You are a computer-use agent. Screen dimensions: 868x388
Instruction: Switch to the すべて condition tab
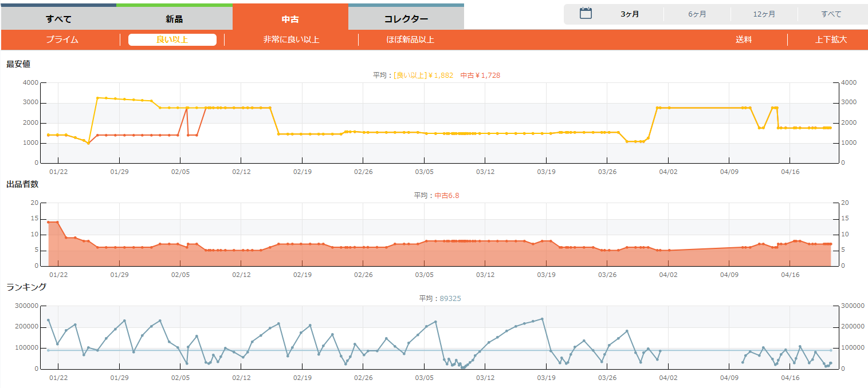pos(58,19)
